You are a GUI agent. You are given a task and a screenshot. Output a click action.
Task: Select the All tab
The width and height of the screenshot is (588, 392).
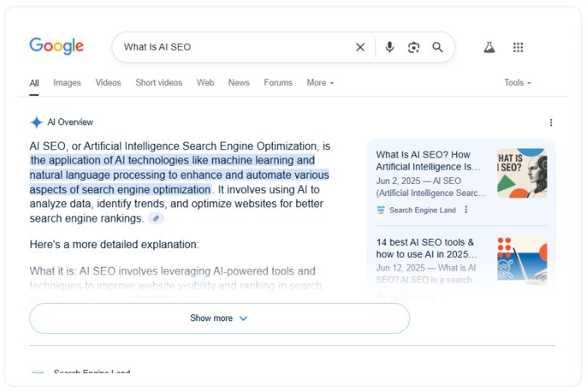coord(34,83)
